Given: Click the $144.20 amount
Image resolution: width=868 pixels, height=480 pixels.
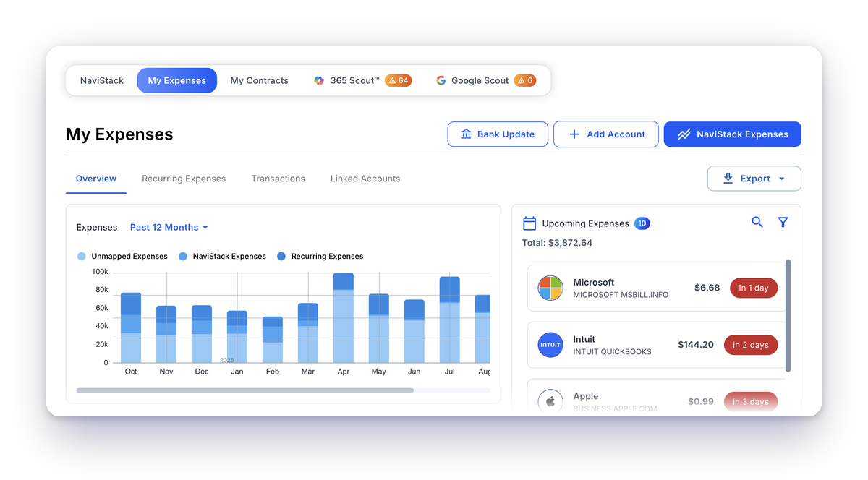Looking at the screenshot, I should click(x=696, y=345).
